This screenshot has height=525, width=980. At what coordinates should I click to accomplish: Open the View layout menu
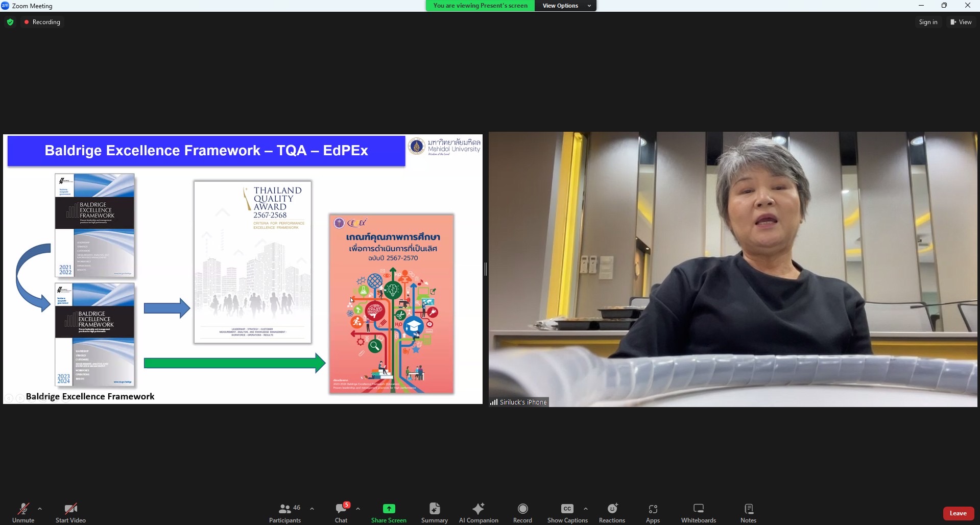click(x=961, y=22)
